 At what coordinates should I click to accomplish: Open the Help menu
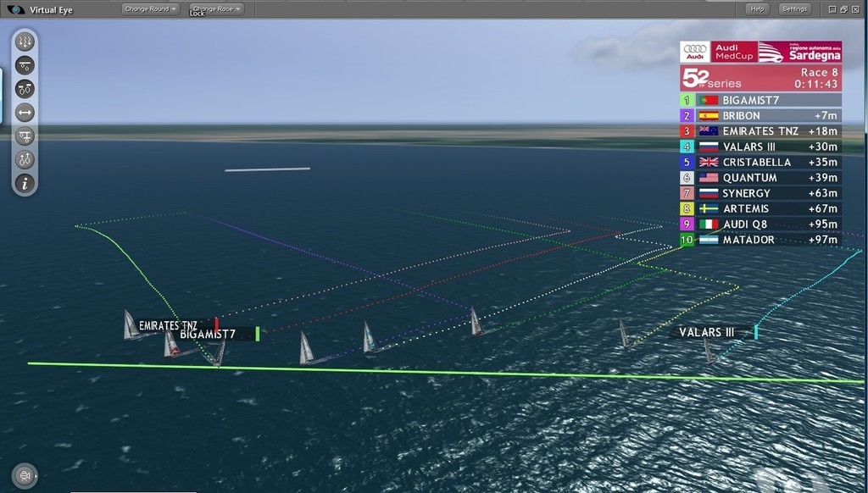click(x=757, y=8)
